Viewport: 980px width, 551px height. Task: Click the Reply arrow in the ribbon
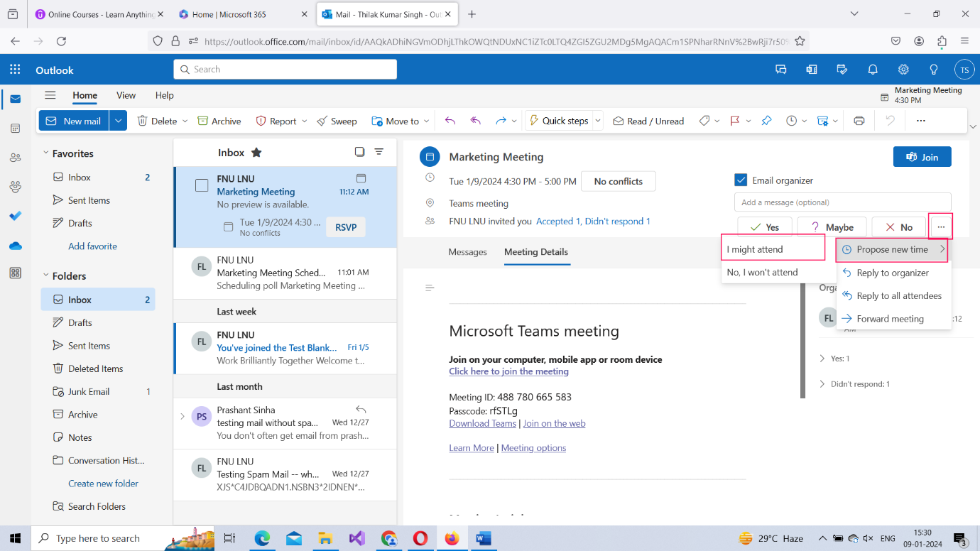coord(450,121)
